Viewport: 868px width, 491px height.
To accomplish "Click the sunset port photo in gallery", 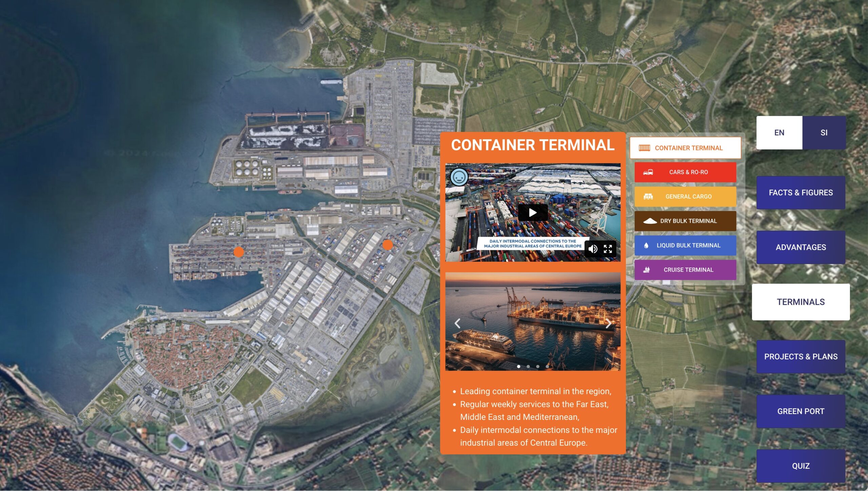I will [533, 321].
